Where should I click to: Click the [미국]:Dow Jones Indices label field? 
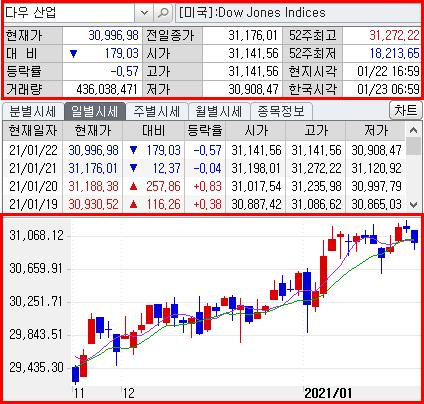click(298, 13)
